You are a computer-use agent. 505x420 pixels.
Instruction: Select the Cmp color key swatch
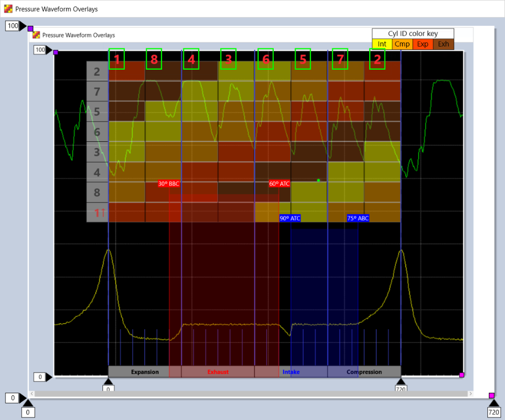(402, 44)
